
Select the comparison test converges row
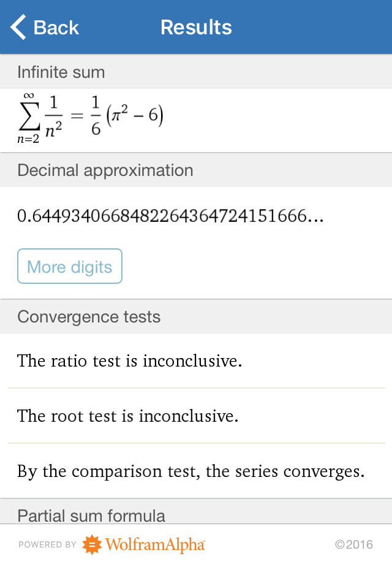coord(191,471)
